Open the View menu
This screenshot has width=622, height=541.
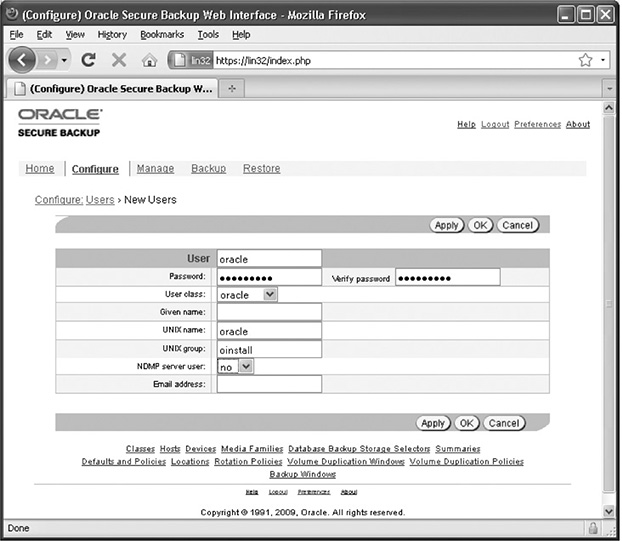tap(75, 35)
